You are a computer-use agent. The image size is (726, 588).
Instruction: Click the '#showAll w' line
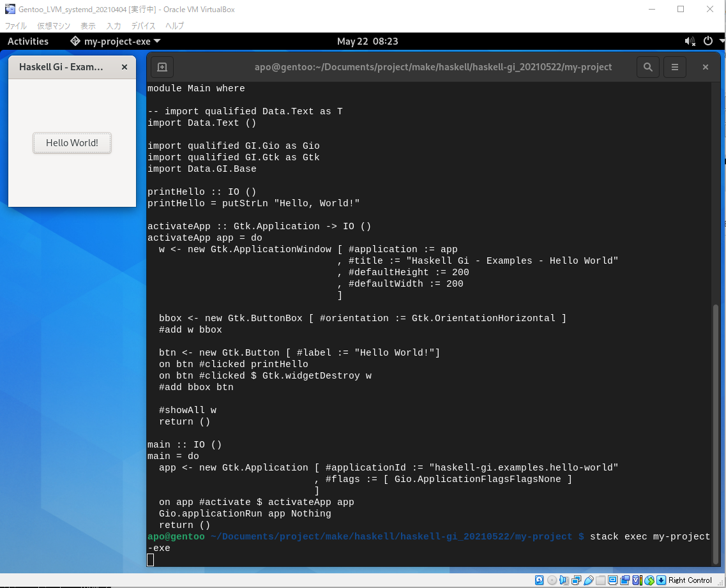coord(188,411)
